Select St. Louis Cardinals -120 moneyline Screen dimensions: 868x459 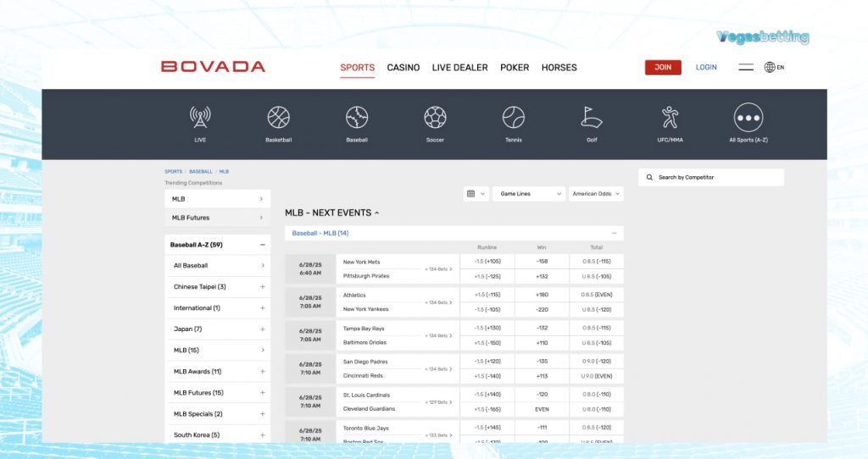542,395
